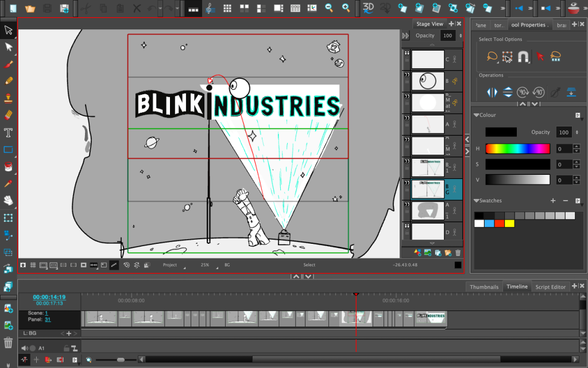Click the Zoom In magnifier in top toolbar
The width and height of the screenshot is (588, 368).
coord(346,8)
